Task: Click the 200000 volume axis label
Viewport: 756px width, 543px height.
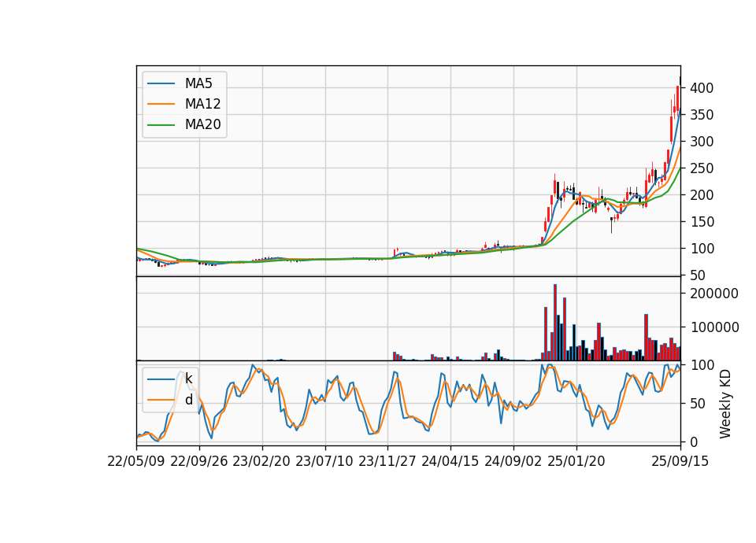Action: pos(714,294)
